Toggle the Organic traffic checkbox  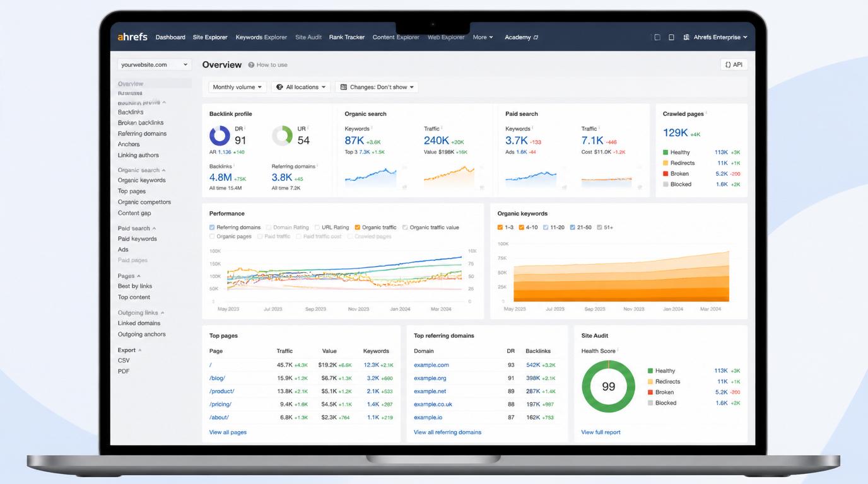click(357, 228)
